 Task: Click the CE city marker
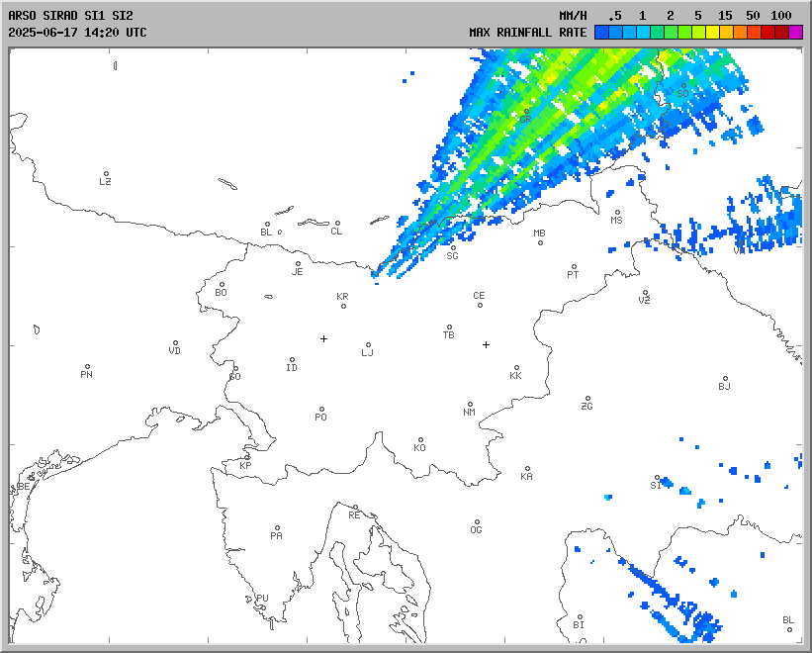(x=480, y=304)
